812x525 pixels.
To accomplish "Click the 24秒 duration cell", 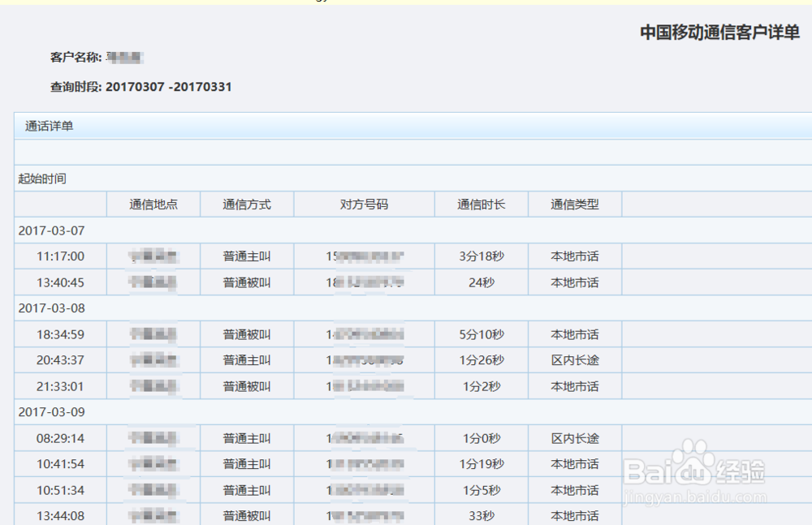I will [x=481, y=282].
